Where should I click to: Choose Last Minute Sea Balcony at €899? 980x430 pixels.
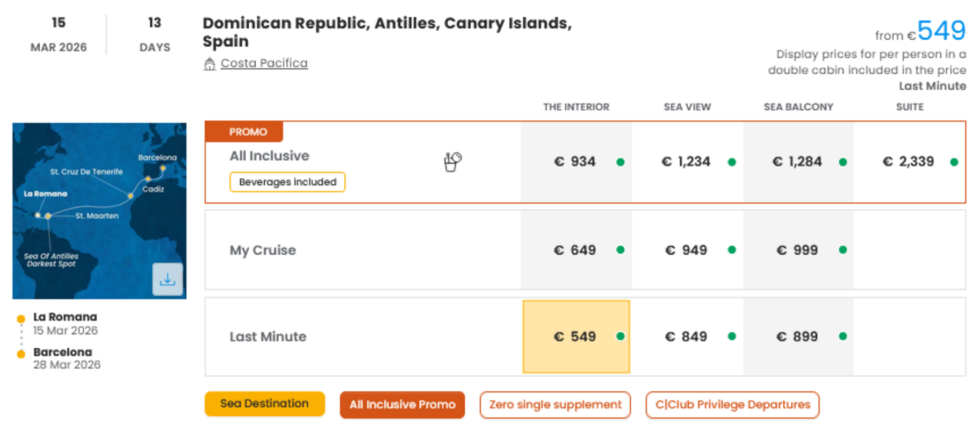coord(798,336)
